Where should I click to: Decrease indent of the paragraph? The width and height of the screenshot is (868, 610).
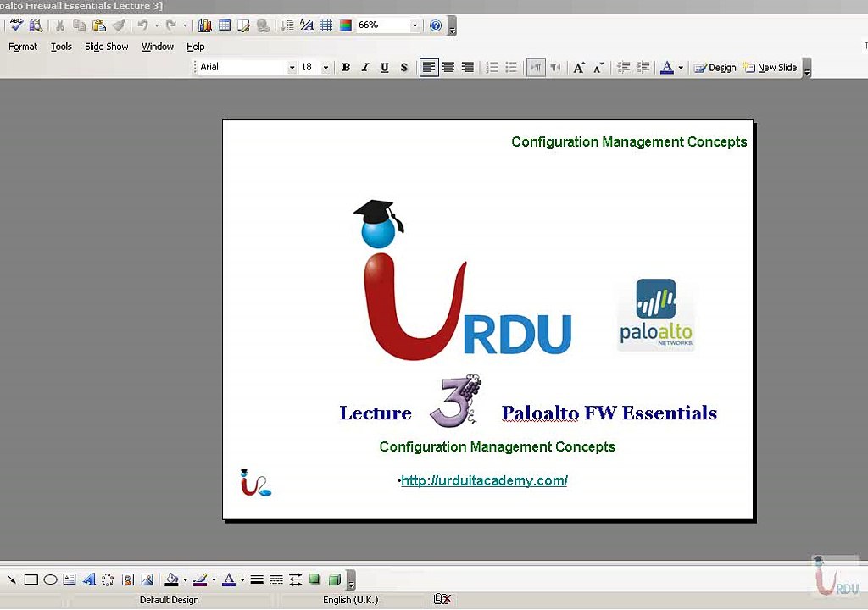623,68
